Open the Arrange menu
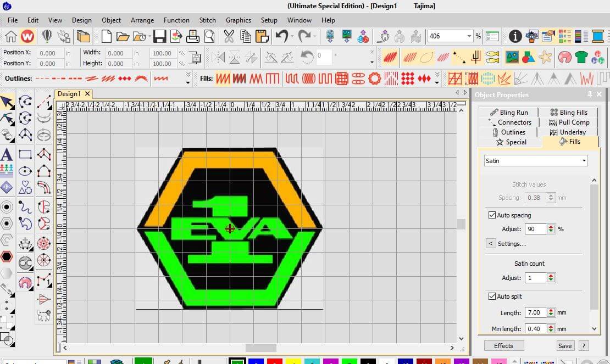The image size is (610, 364). [142, 20]
